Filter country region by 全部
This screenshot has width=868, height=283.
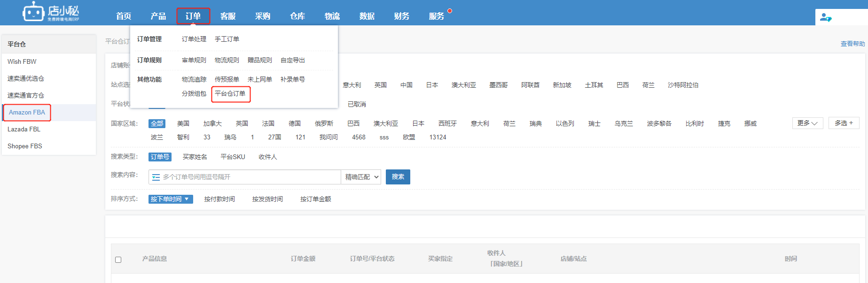click(157, 123)
